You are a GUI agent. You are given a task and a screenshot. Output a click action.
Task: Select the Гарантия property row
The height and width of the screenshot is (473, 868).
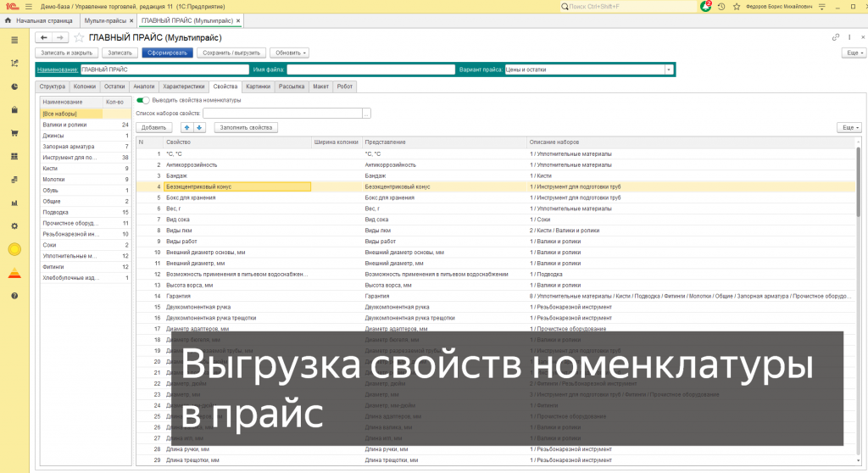point(495,297)
